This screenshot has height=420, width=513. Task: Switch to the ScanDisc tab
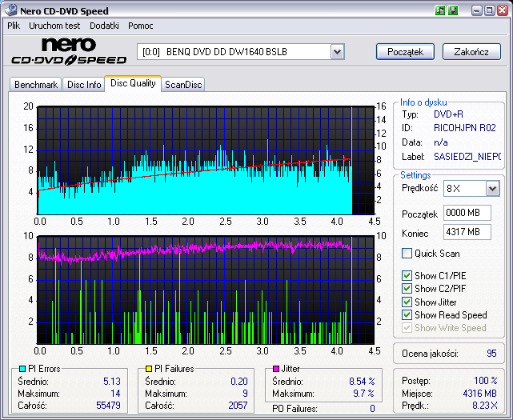183,85
